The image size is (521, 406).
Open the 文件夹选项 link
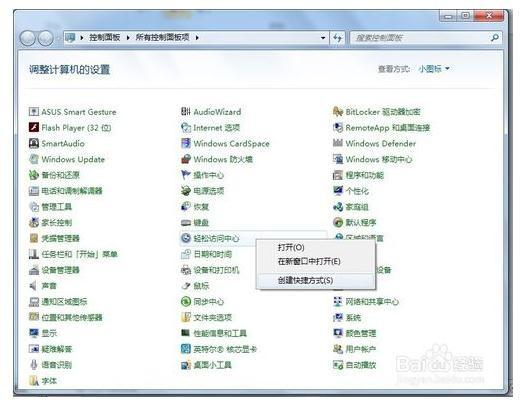[x=213, y=317]
